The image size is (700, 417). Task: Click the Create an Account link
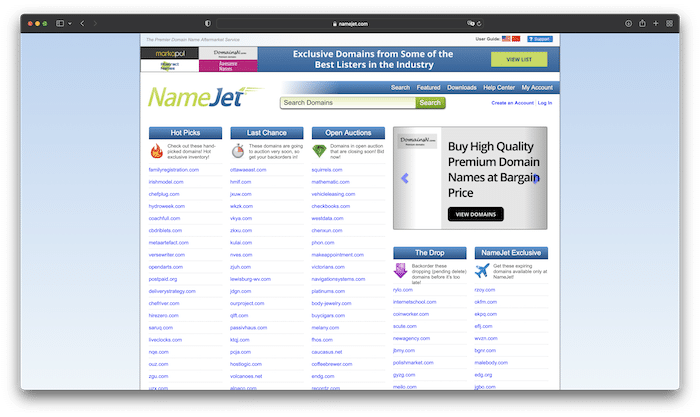point(512,103)
